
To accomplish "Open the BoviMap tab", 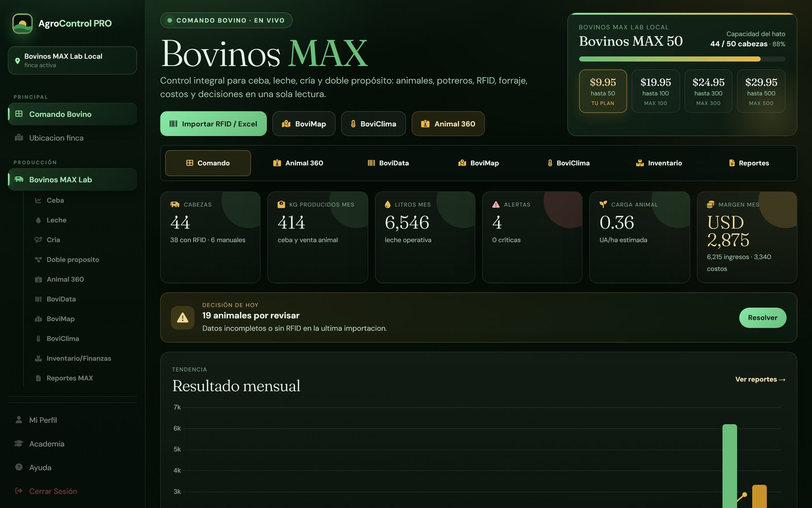I will click(479, 163).
